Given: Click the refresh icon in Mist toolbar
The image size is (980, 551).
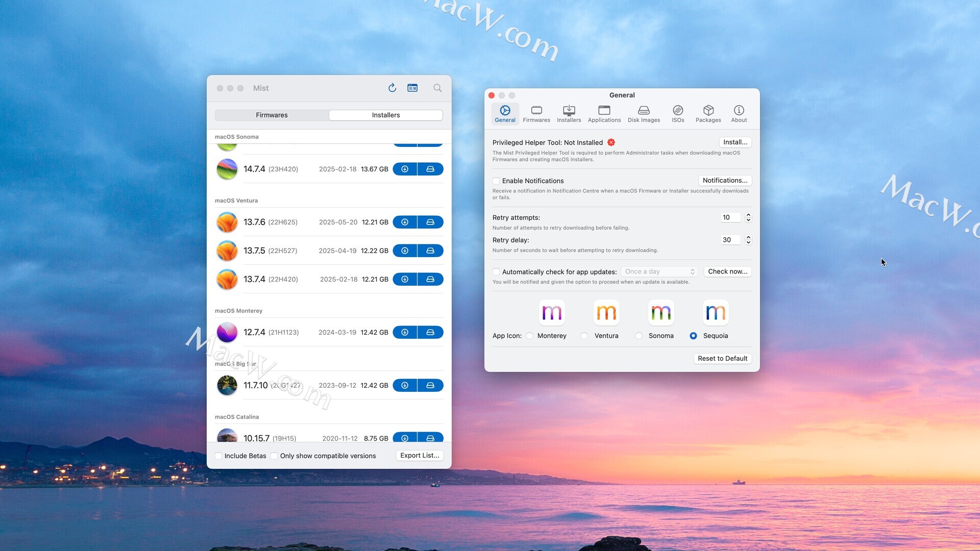Looking at the screenshot, I should tap(392, 88).
